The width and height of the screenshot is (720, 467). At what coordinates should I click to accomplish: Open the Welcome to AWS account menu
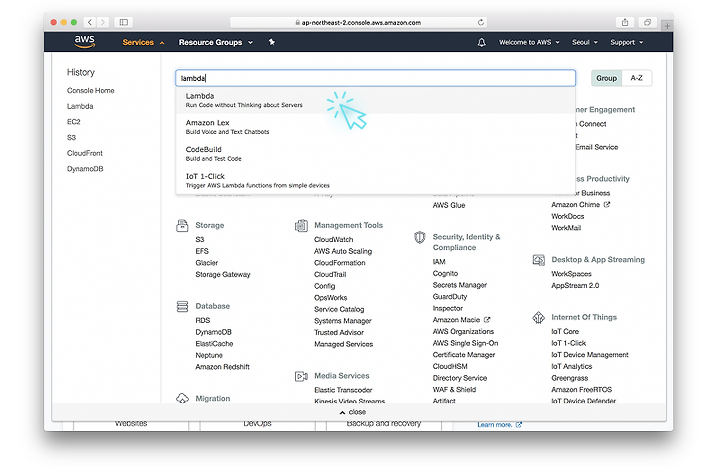[529, 42]
